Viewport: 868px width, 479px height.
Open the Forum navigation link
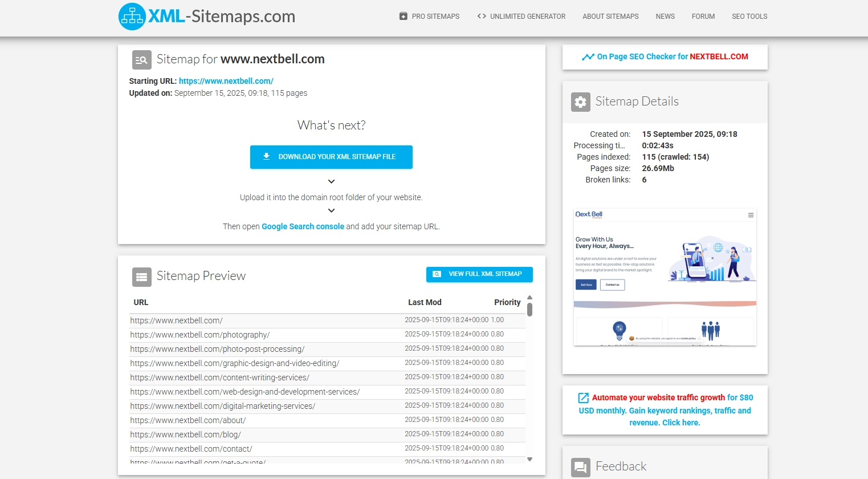(703, 17)
